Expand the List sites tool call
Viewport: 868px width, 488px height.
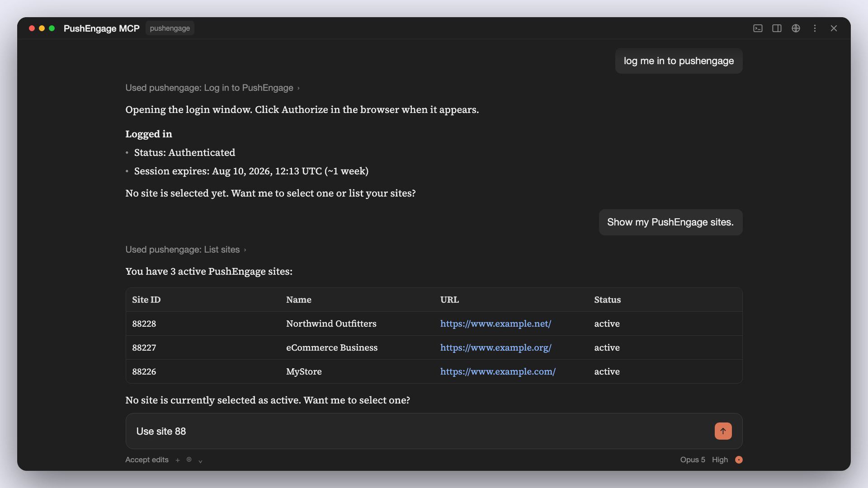click(x=186, y=249)
